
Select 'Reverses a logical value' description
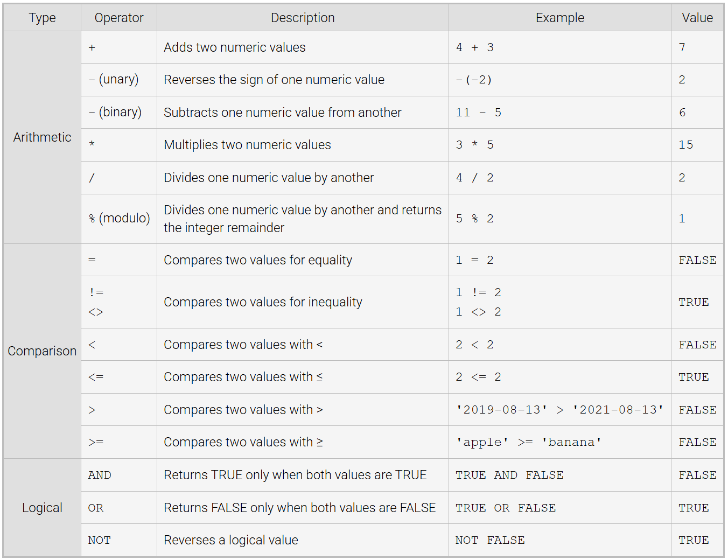(231, 540)
